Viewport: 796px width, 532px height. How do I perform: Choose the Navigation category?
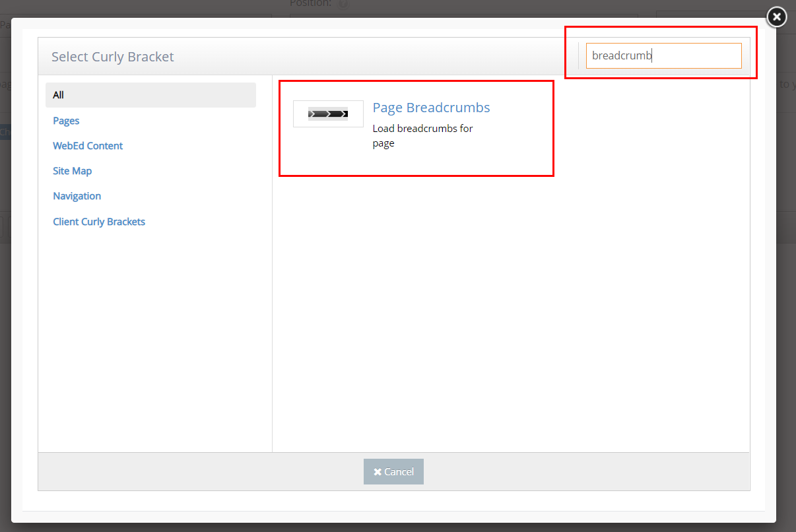77,196
